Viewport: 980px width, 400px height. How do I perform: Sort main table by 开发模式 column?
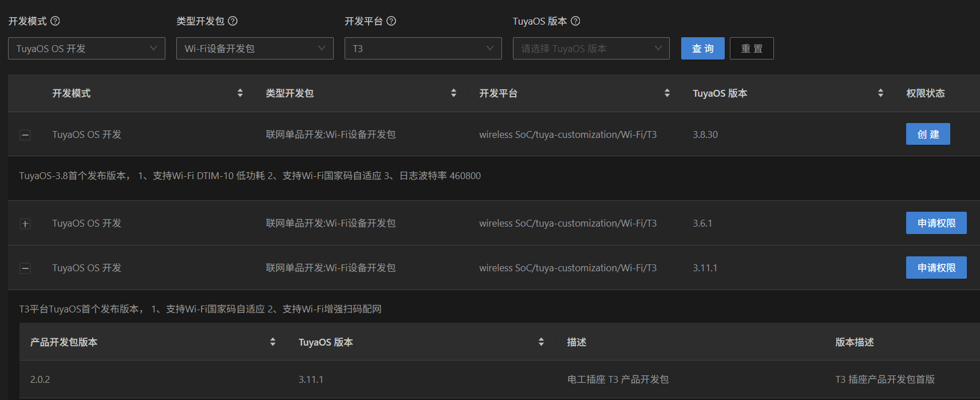point(240,93)
